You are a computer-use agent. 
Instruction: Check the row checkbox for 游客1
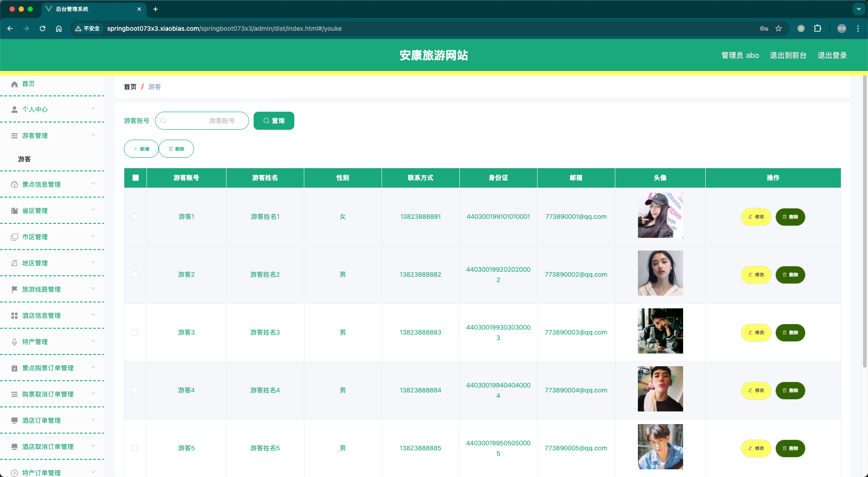(x=135, y=217)
